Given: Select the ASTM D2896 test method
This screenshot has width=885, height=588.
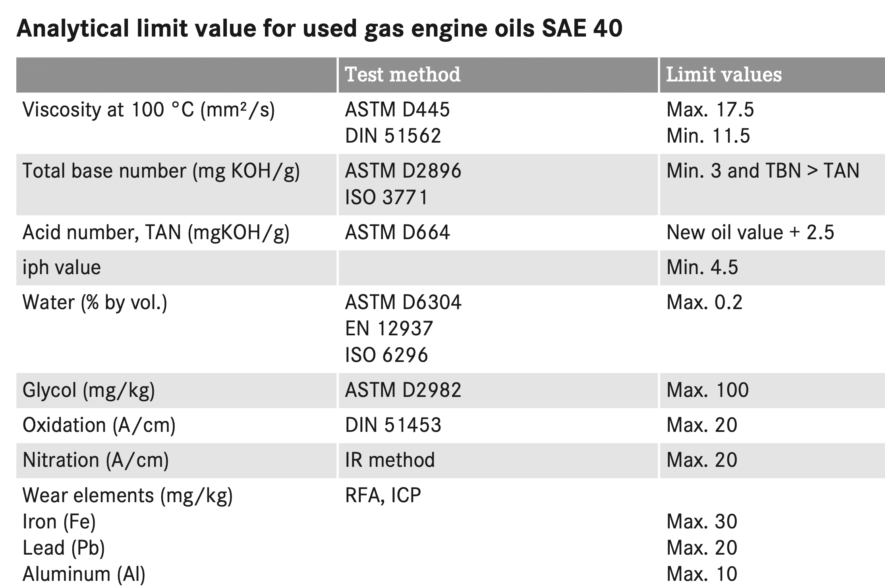Looking at the screenshot, I should pos(403,171).
